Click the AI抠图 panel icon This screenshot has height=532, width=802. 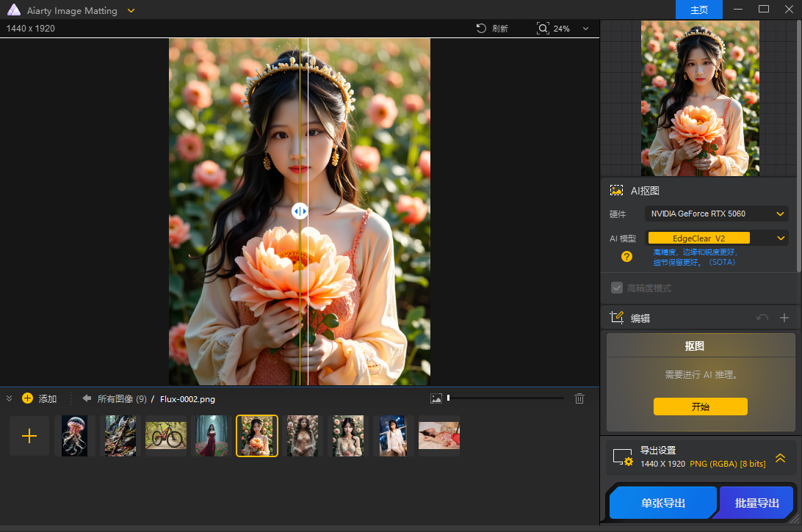point(616,190)
